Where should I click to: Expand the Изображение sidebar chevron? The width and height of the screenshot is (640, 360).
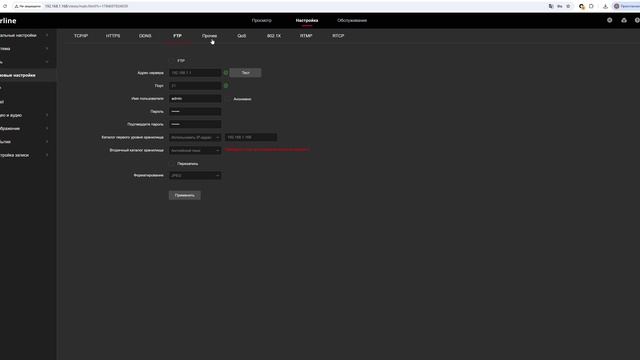point(47,129)
